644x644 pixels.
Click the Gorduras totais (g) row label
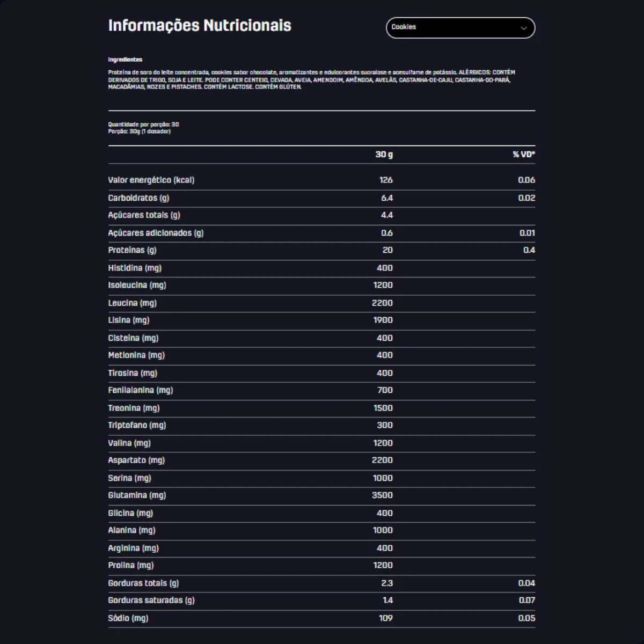[x=143, y=583]
